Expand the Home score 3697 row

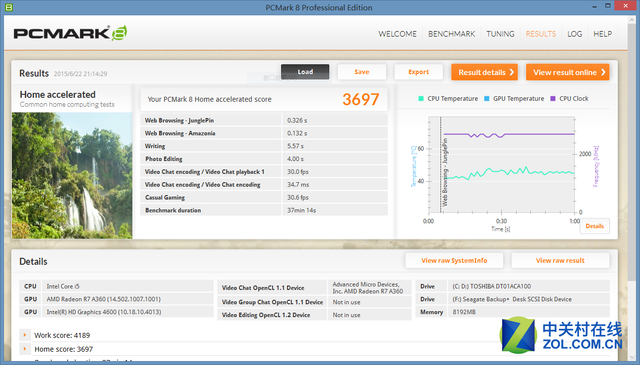pyautogui.click(x=25, y=349)
